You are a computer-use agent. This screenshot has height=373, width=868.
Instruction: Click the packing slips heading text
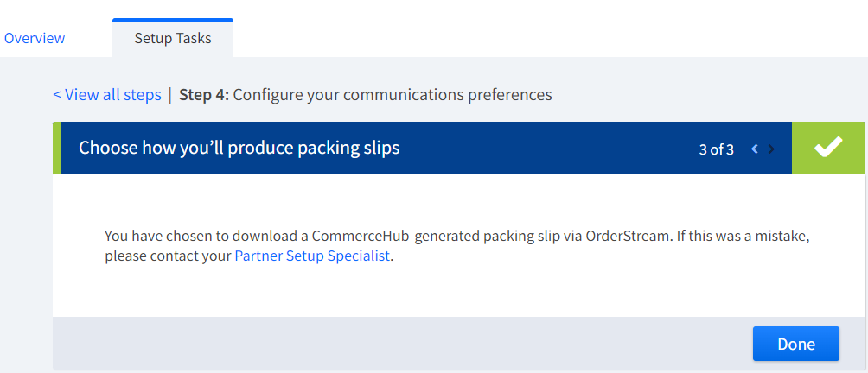(x=239, y=148)
